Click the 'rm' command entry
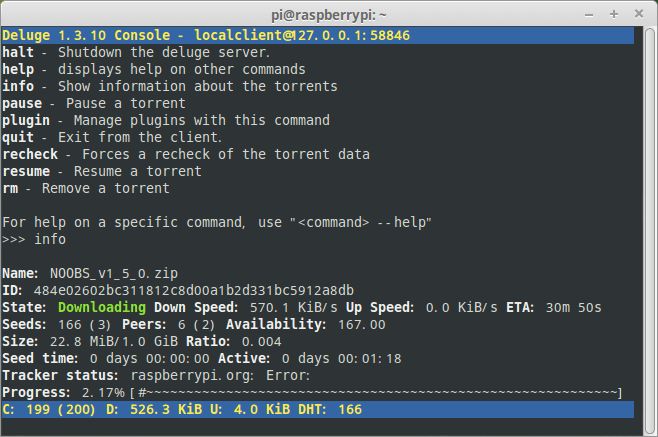 coord(12,188)
